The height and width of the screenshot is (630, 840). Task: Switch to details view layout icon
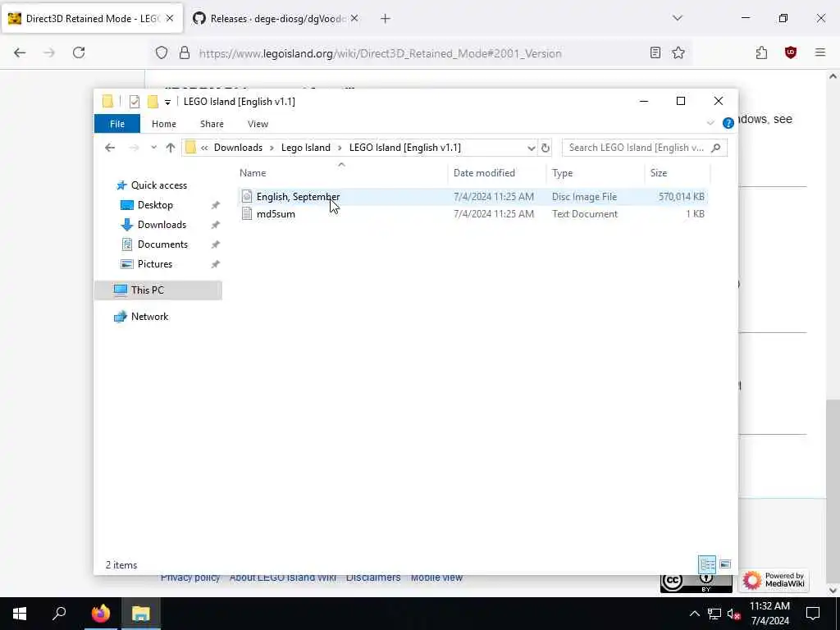click(707, 564)
